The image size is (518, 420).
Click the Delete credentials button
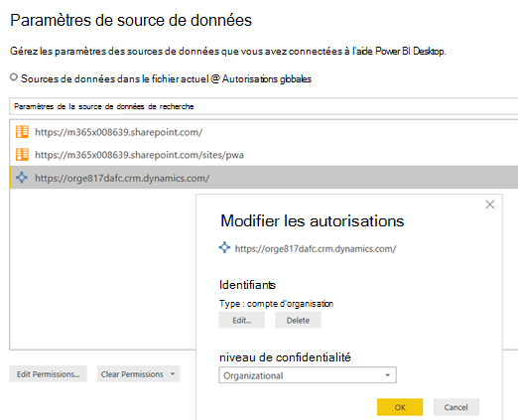tap(298, 320)
